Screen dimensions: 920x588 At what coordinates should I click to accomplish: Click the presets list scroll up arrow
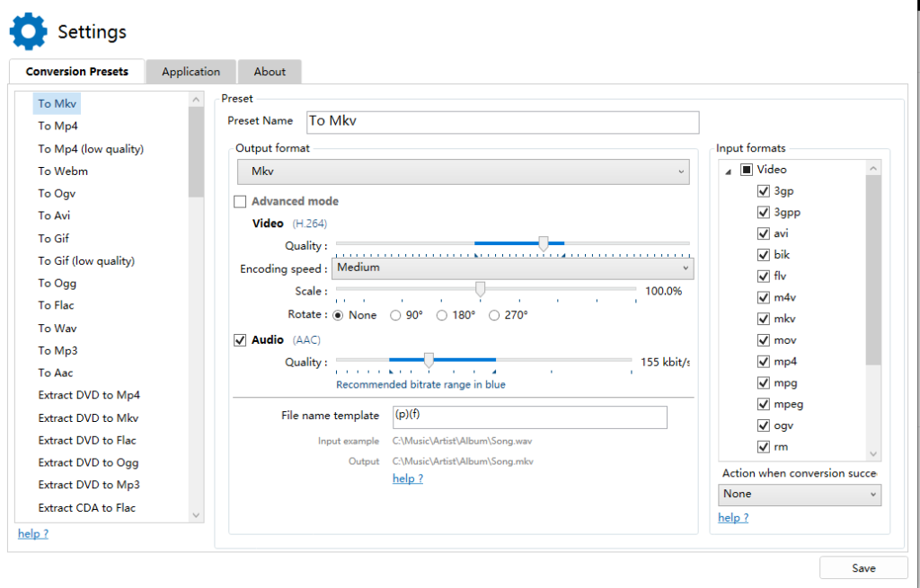click(196, 100)
